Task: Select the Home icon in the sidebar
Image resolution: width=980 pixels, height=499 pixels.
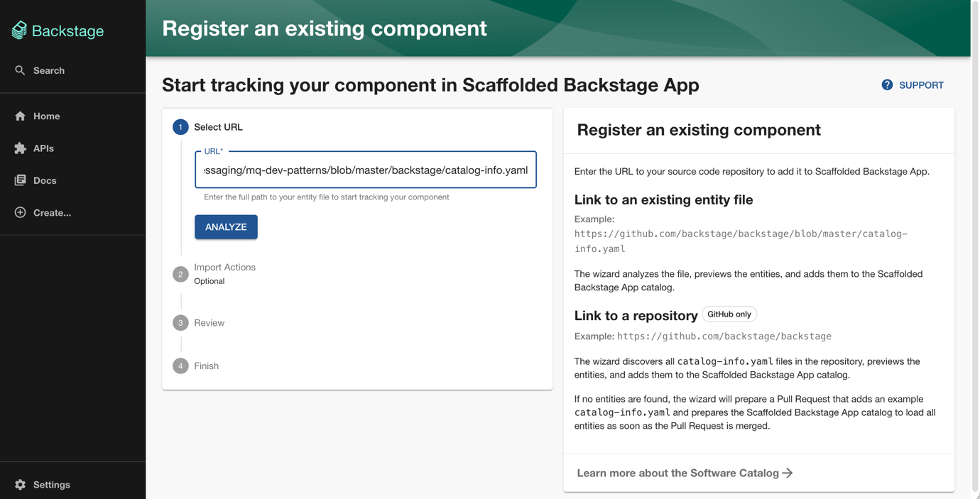Action: [x=20, y=116]
